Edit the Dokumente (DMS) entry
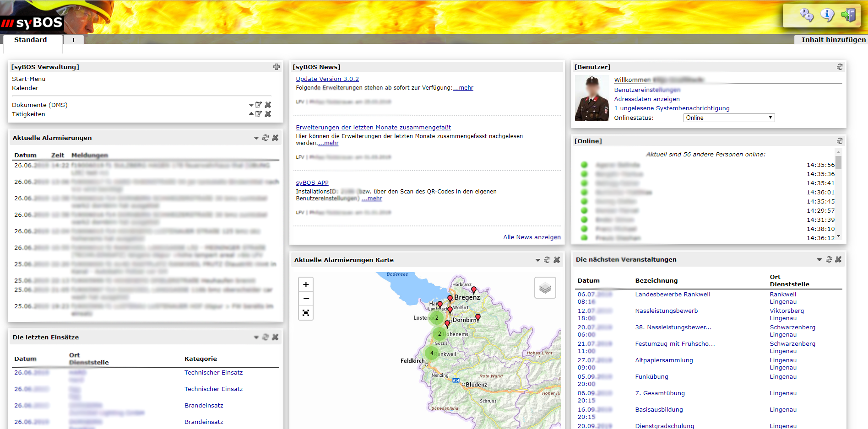This screenshot has width=868, height=429. tap(259, 105)
